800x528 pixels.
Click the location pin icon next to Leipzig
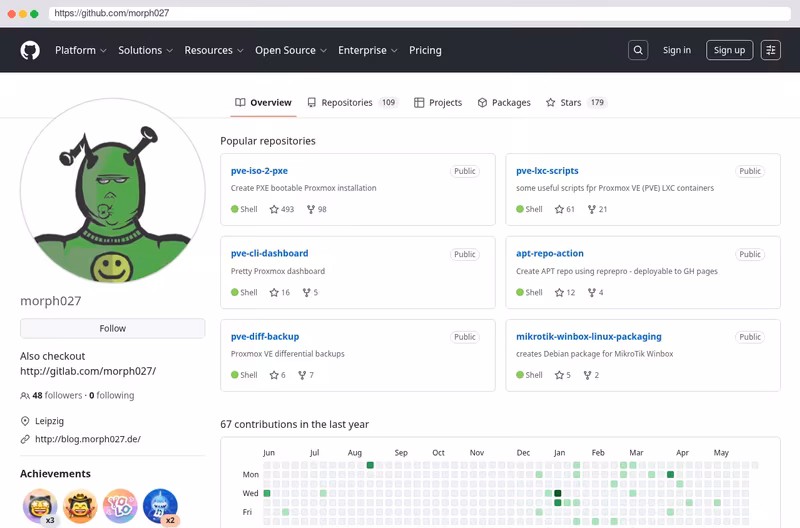coord(25,421)
